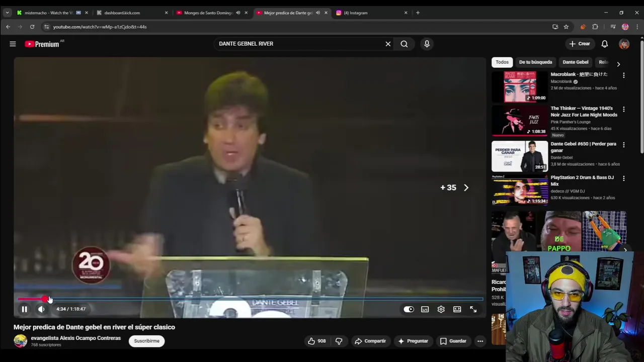Seek on the video progress bar
This screenshot has height=362, width=644.
pos(250,299)
